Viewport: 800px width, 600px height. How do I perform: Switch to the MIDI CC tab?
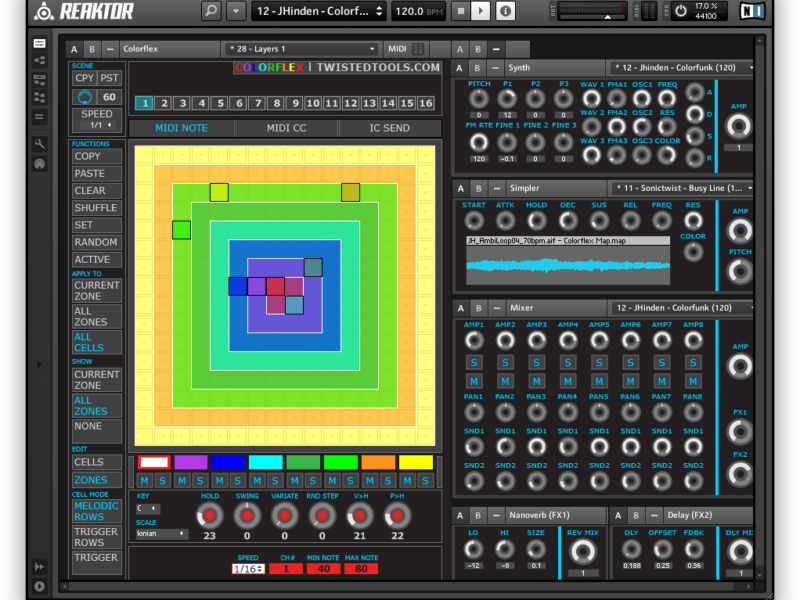[x=286, y=128]
